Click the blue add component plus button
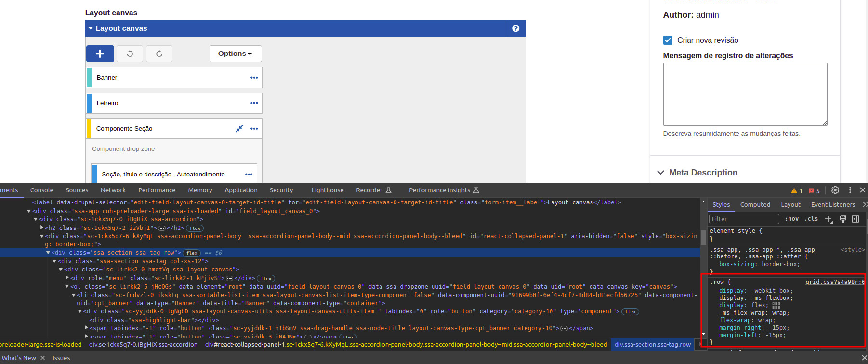 [100, 54]
